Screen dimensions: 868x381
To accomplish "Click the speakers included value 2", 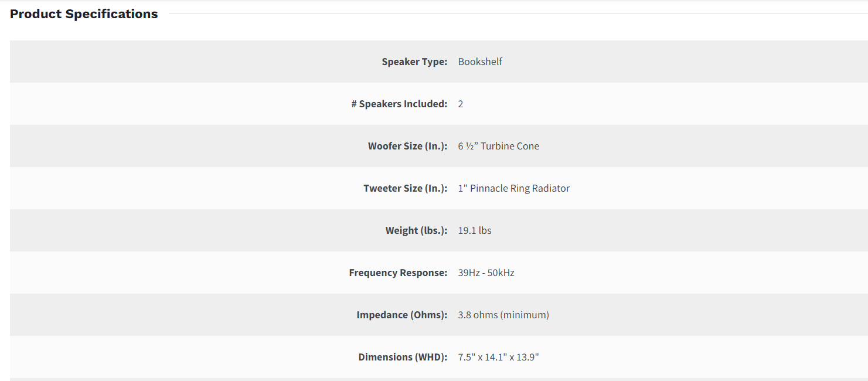I will 461,104.
